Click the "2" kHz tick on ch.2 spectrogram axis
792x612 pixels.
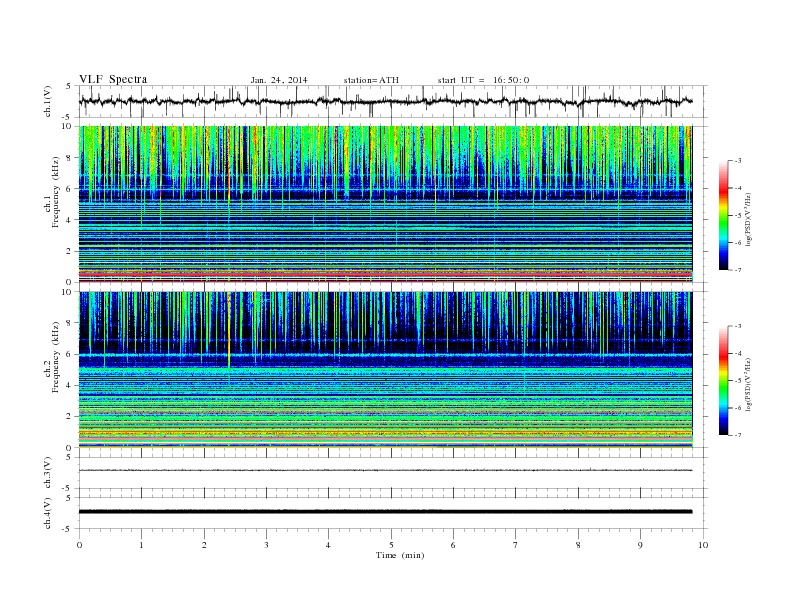click(x=69, y=417)
